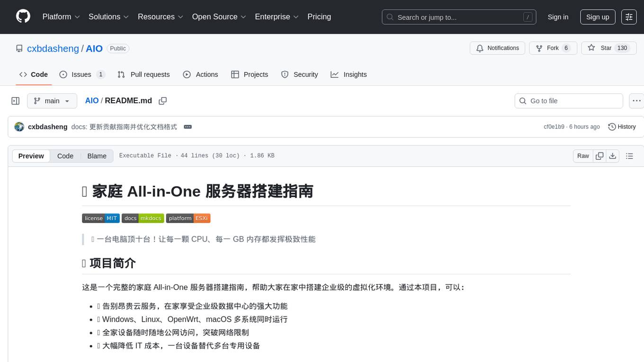The height and width of the screenshot is (362, 644).
Task: Click the README.md breadcrumb text
Action: point(128,101)
